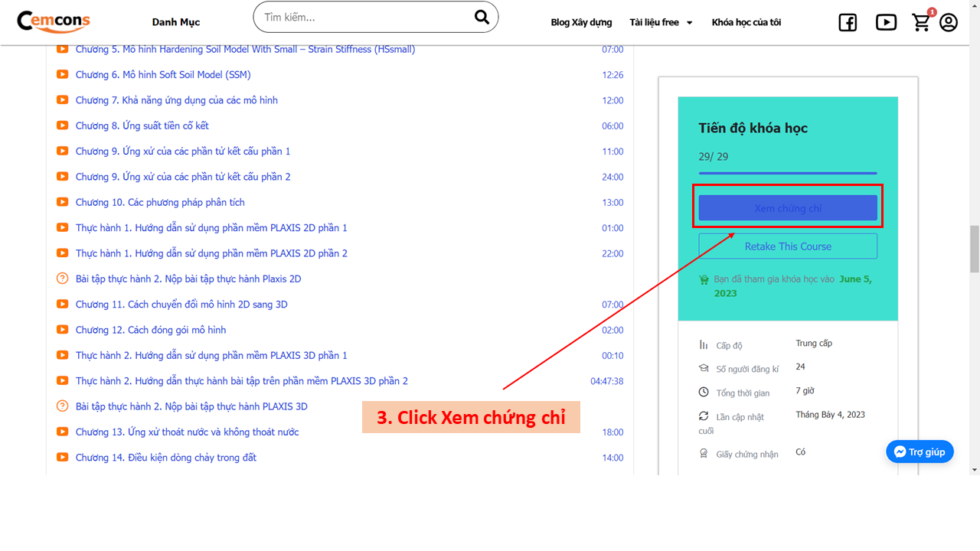Click the Xem chứng chỉ button
This screenshot has width=980, height=551.
pos(788,208)
